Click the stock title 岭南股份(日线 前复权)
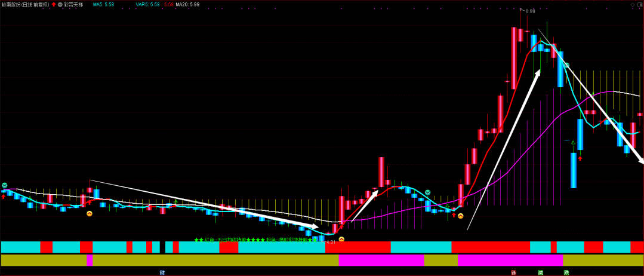 coord(25,4)
